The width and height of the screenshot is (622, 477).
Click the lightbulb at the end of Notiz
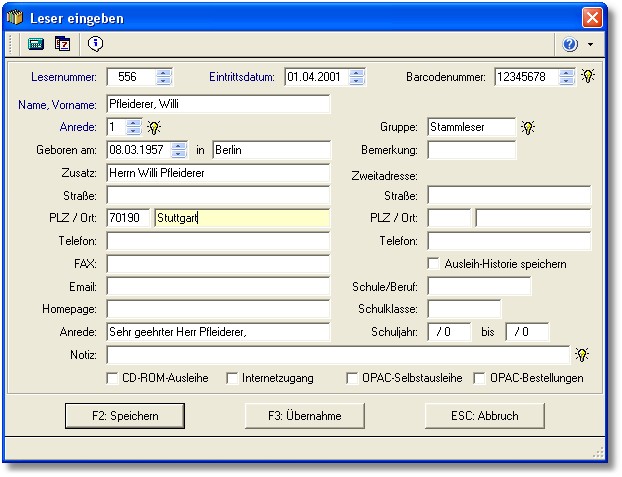click(582, 354)
